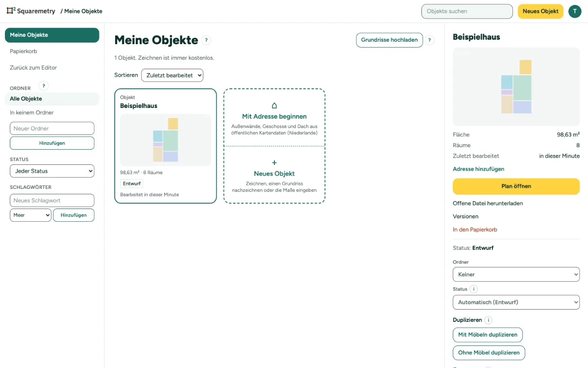Screen dimensions: 588x368
Task: Open the Ordner dropdown showing Keiner
Action: (516, 274)
